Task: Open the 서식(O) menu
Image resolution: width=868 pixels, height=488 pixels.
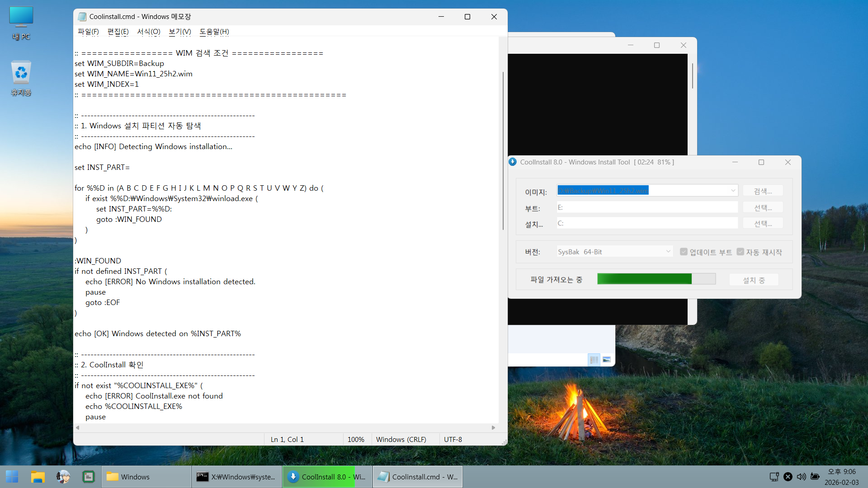Action: click(148, 32)
